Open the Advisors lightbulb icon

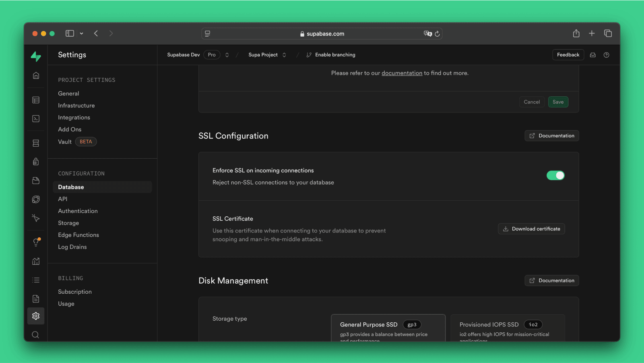(36, 242)
